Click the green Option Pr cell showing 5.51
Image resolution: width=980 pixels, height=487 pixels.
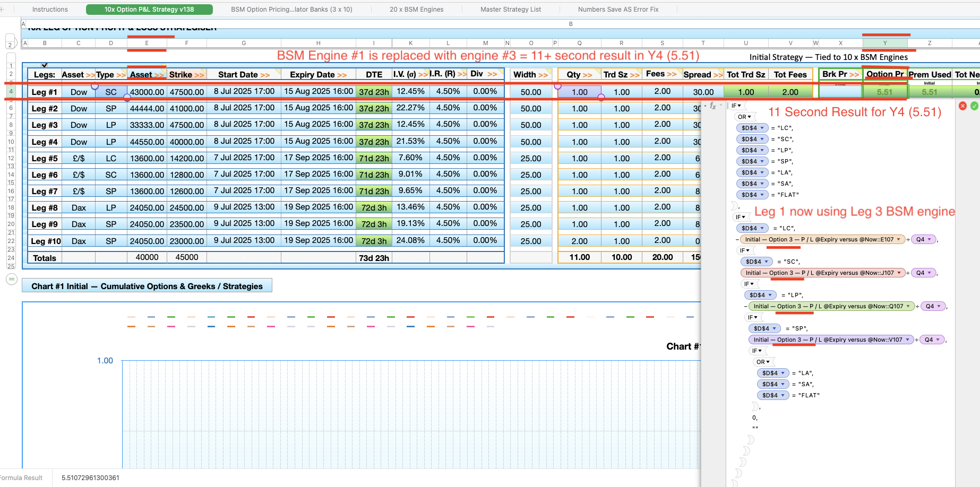(884, 92)
